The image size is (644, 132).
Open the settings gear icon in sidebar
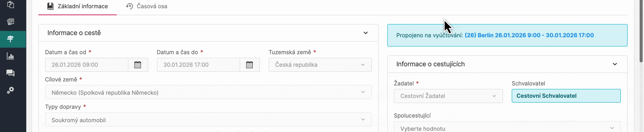click(x=10, y=90)
